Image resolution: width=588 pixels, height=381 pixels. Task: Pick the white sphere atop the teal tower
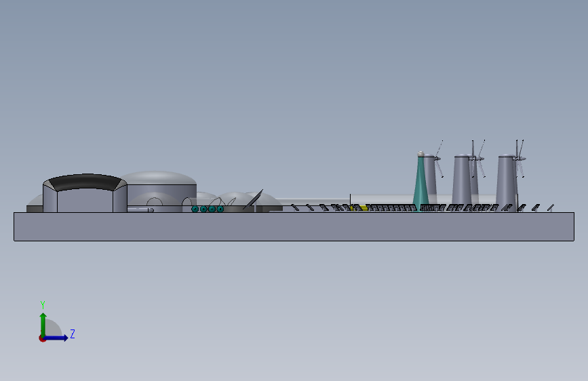coord(420,153)
